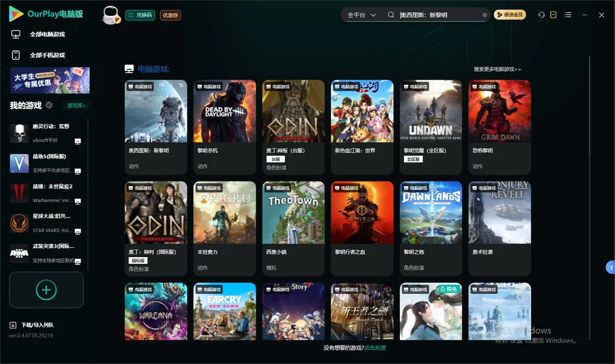Click the OurPlay logo icon
The width and height of the screenshot is (615, 364).
[16, 14]
